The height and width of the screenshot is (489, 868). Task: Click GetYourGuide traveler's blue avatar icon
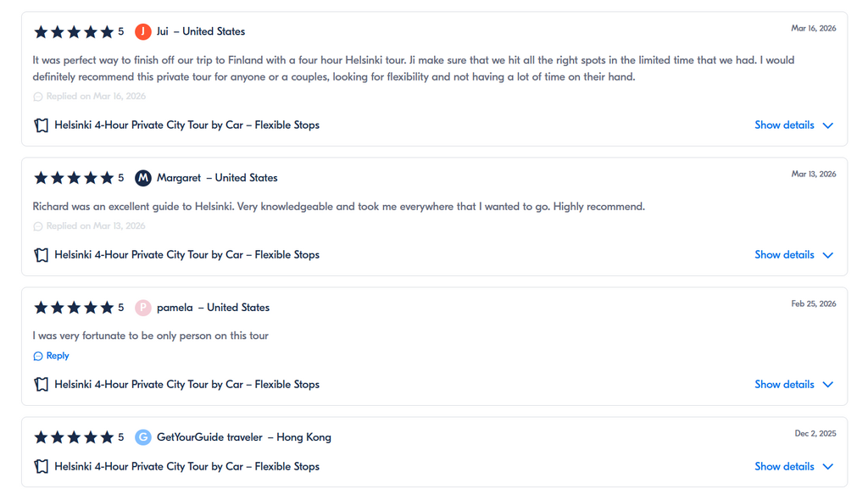click(143, 437)
